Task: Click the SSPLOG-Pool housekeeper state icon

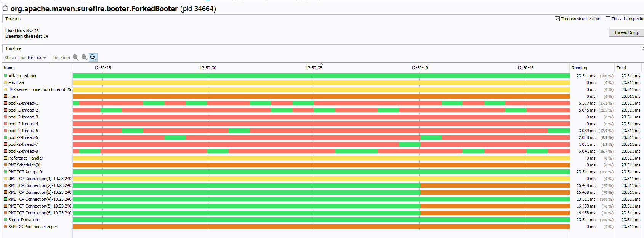Action: click(6, 227)
